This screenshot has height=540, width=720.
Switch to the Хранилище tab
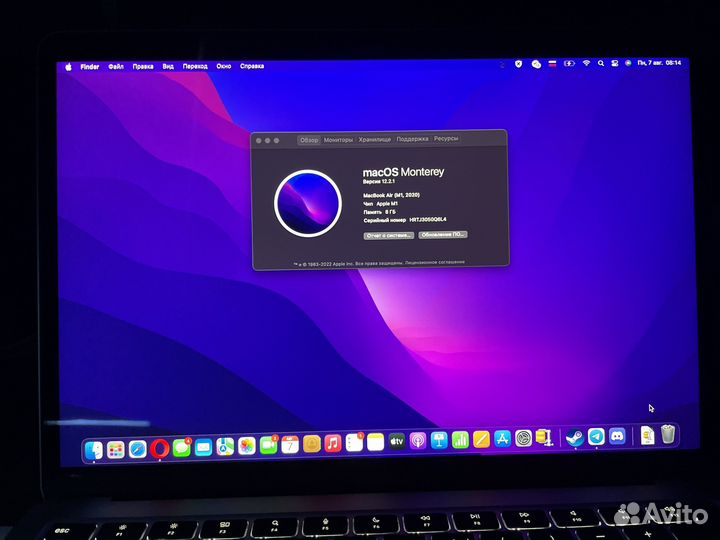tap(375, 139)
